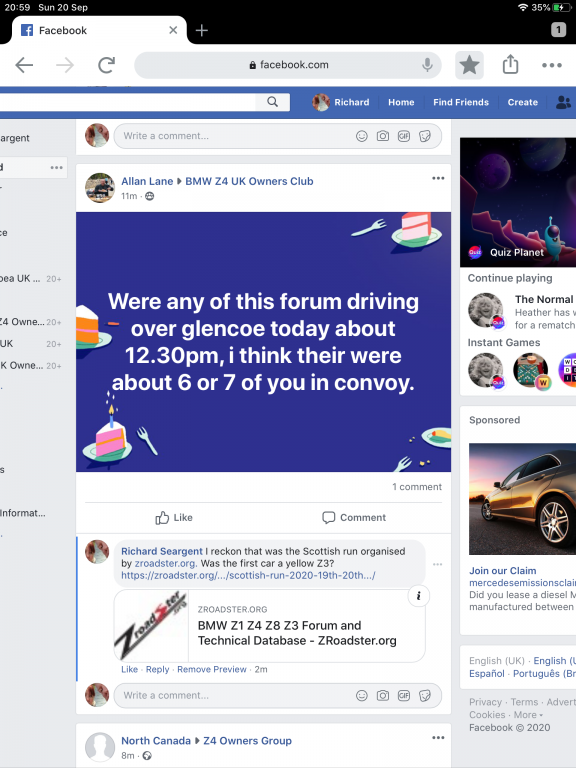Like Allan Lane's post
The image size is (576, 768).
pyautogui.click(x=174, y=518)
